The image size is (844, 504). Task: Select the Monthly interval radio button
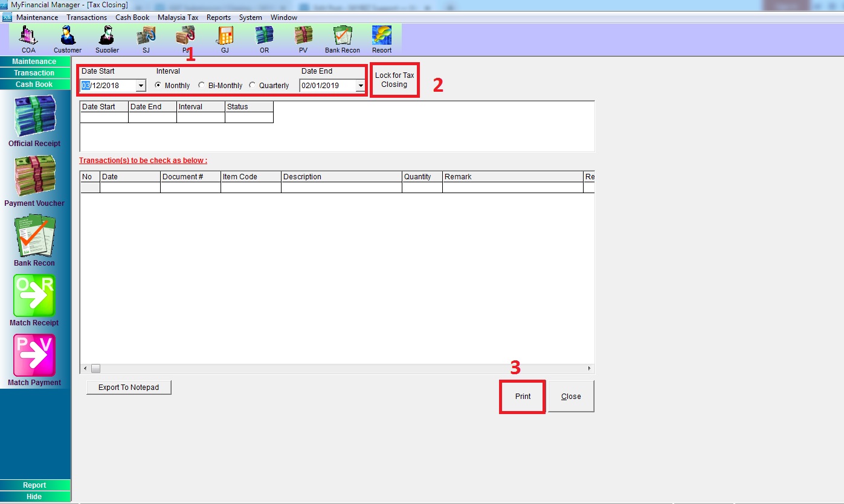pyautogui.click(x=158, y=86)
